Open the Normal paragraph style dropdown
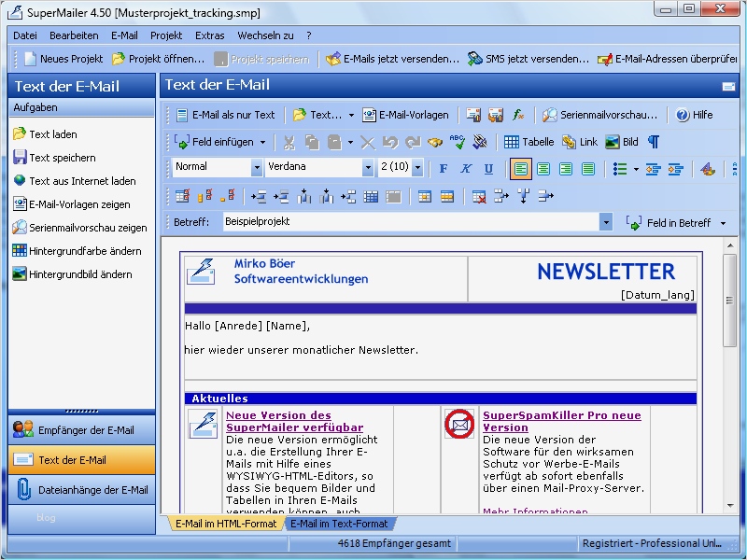This screenshot has width=747, height=560. (x=257, y=168)
